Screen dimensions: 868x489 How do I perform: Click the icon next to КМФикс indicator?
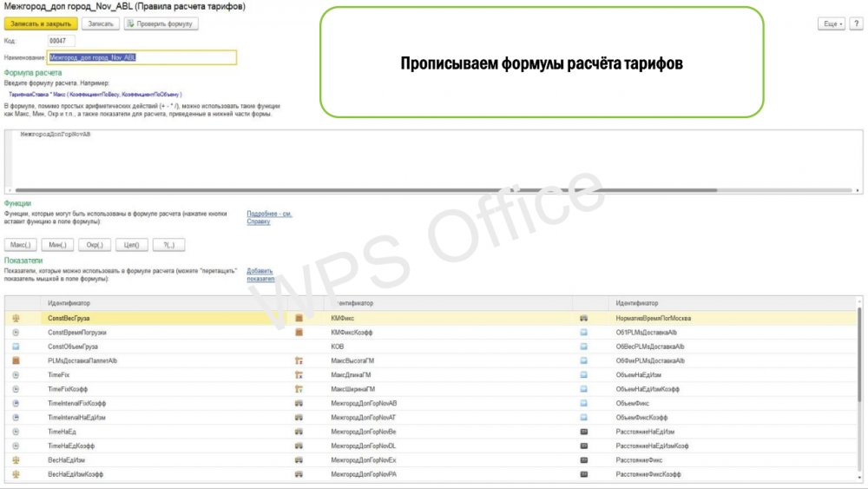click(x=299, y=318)
